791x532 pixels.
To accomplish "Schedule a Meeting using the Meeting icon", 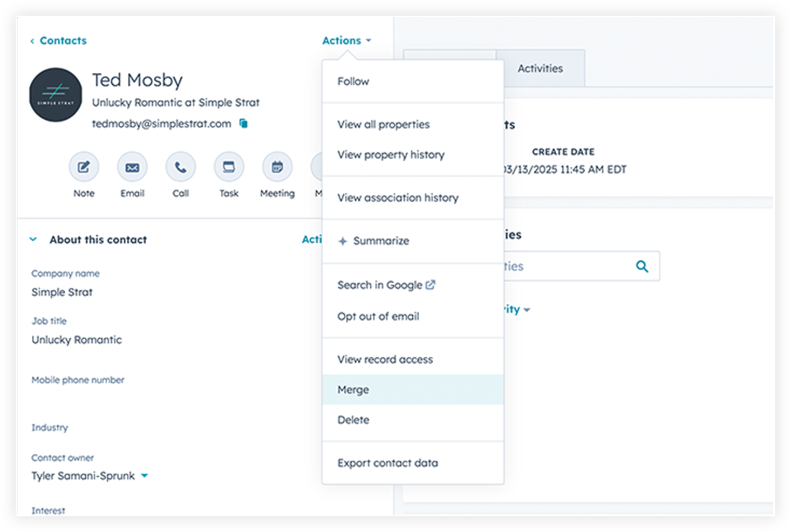I will tap(277, 167).
